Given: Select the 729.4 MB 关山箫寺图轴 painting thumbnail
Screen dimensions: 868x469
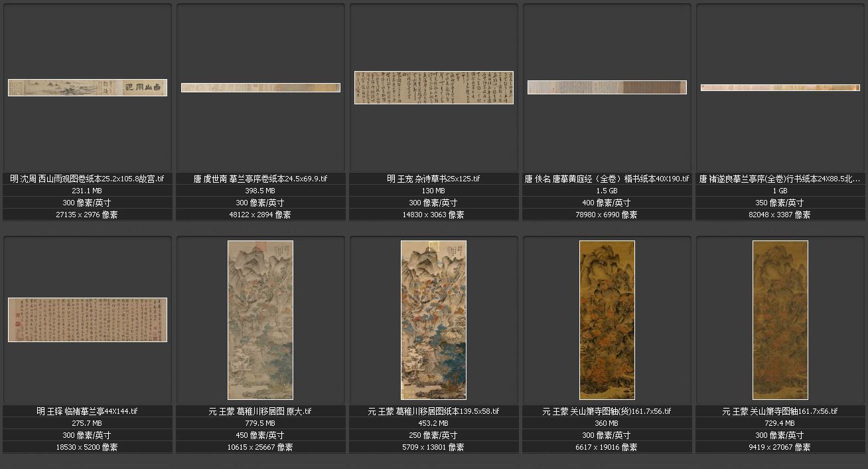Looking at the screenshot, I should point(780,320).
